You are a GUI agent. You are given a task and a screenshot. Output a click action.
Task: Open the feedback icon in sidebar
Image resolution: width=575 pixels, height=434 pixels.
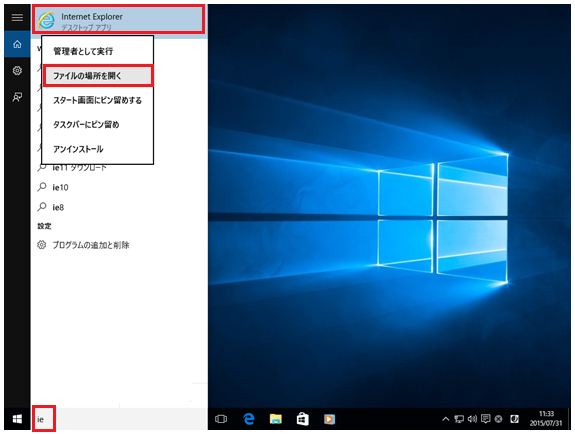(17, 97)
